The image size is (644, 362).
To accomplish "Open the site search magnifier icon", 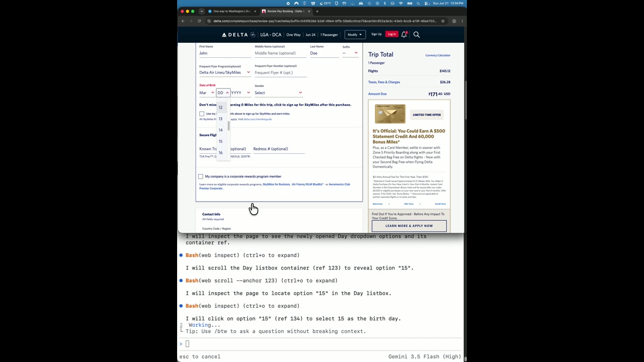I will coord(416,35).
